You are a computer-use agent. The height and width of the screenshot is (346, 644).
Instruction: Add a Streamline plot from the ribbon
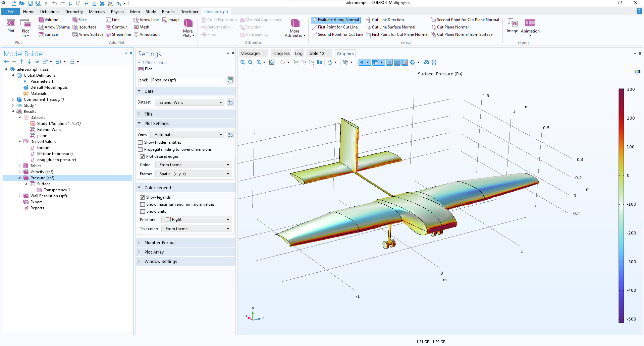pos(118,34)
